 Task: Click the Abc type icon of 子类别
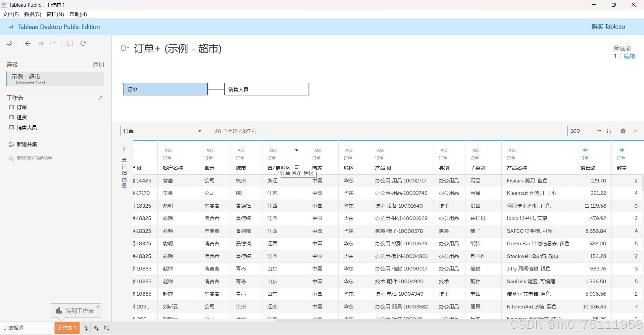476,150
